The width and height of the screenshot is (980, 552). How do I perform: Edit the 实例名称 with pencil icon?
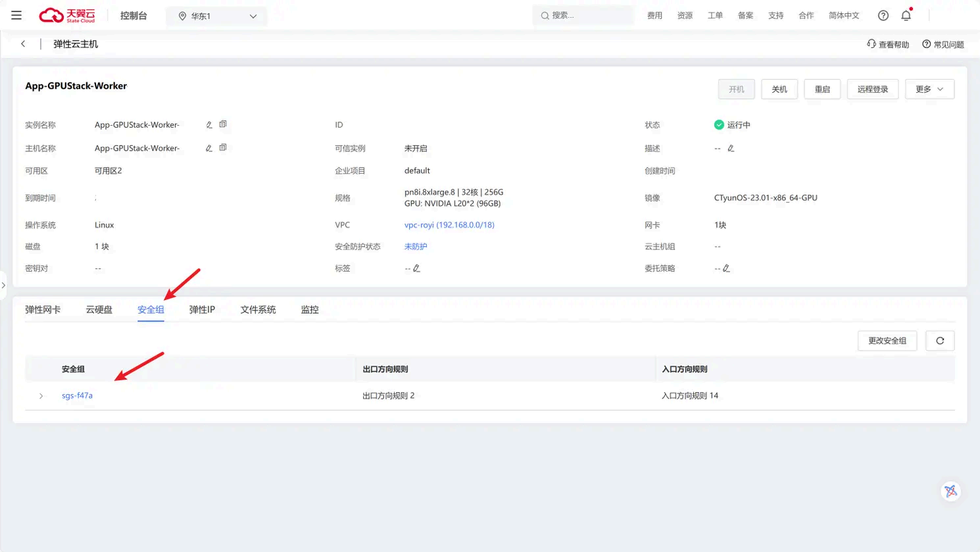209,125
